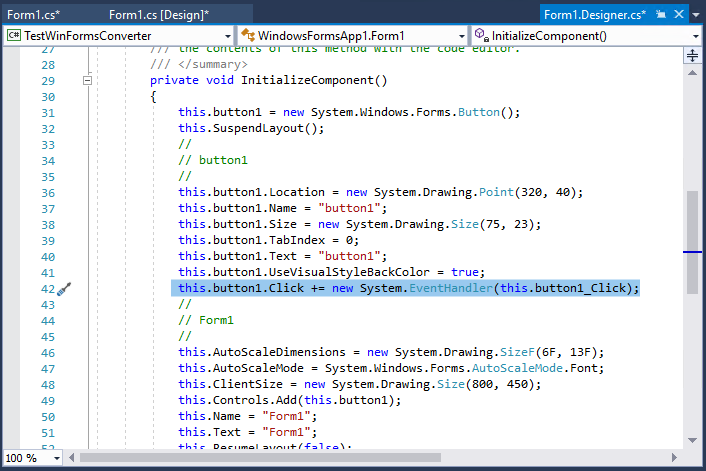Switch to the Form1.cs [Design]* tab
706x471 pixels.
[159, 14]
